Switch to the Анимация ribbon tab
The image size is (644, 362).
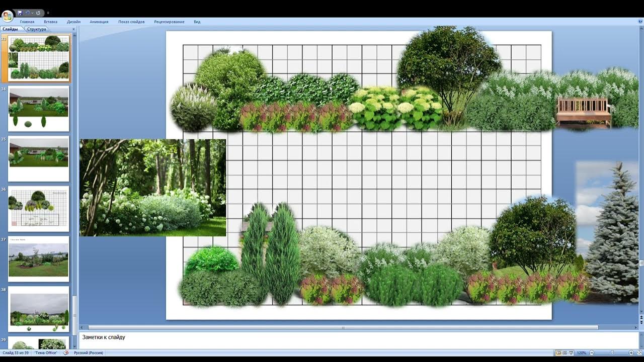(x=99, y=22)
